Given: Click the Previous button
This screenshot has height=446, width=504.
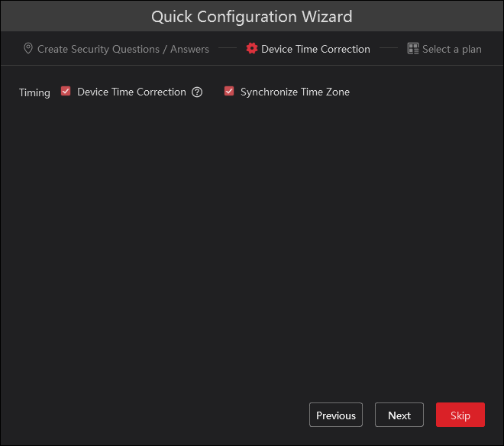Looking at the screenshot, I should [336, 415].
